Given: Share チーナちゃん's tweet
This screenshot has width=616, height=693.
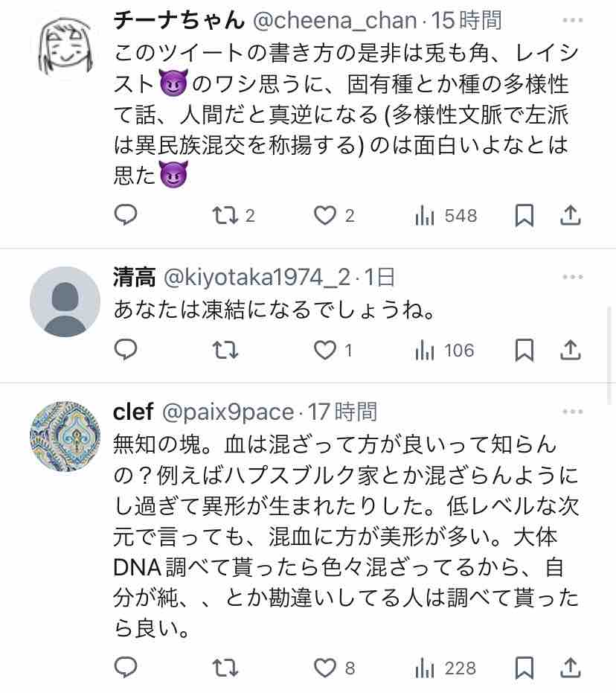Looking at the screenshot, I should pyautogui.click(x=570, y=216).
